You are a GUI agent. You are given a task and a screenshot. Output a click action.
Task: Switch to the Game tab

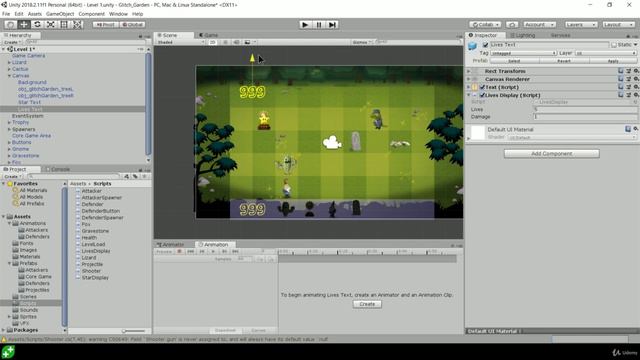pyautogui.click(x=209, y=35)
